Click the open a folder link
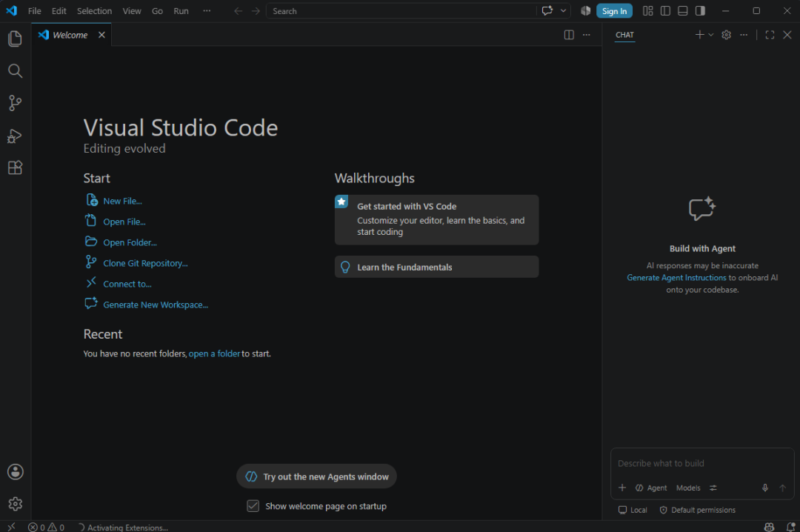 pyautogui.click(x=214, y=353)
